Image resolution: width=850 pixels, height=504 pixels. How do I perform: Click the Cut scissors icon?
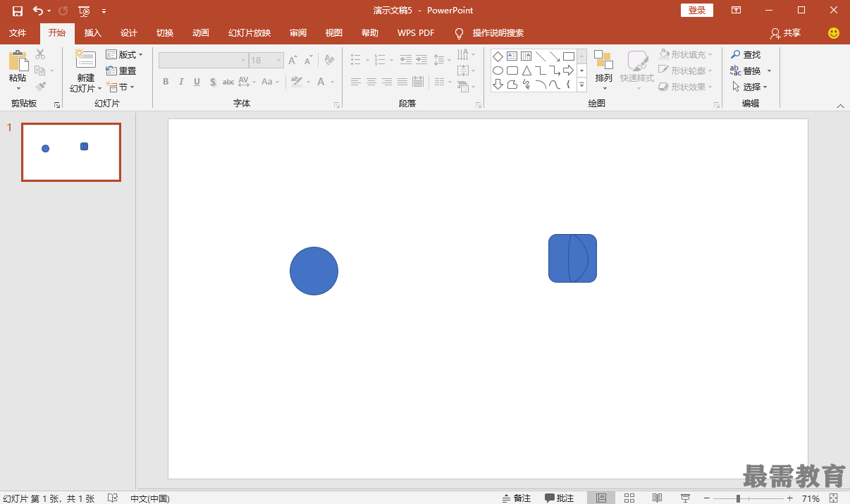(x=40, y=54)
